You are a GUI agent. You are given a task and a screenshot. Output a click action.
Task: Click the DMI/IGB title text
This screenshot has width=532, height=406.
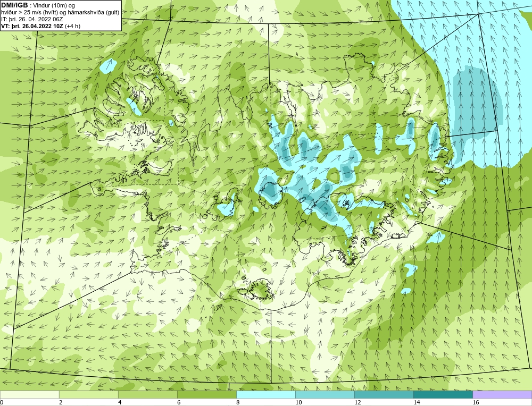(14, 5)
